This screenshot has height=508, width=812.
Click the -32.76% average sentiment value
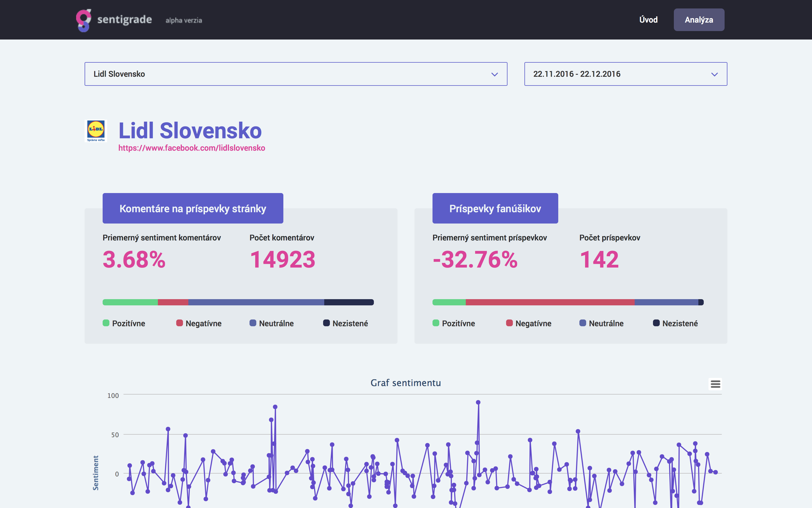pyautogui.click(x=475, y=259)
